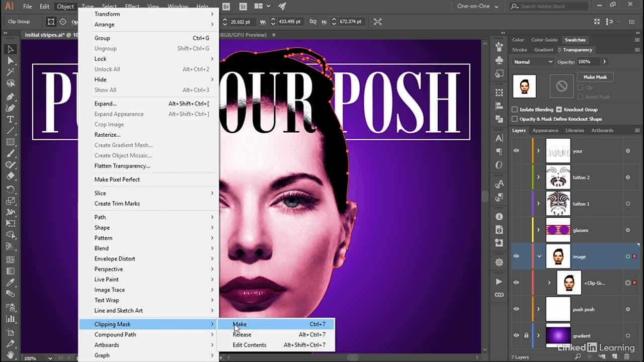
Task: Click the Make Mask button
Action: point(595,77)
